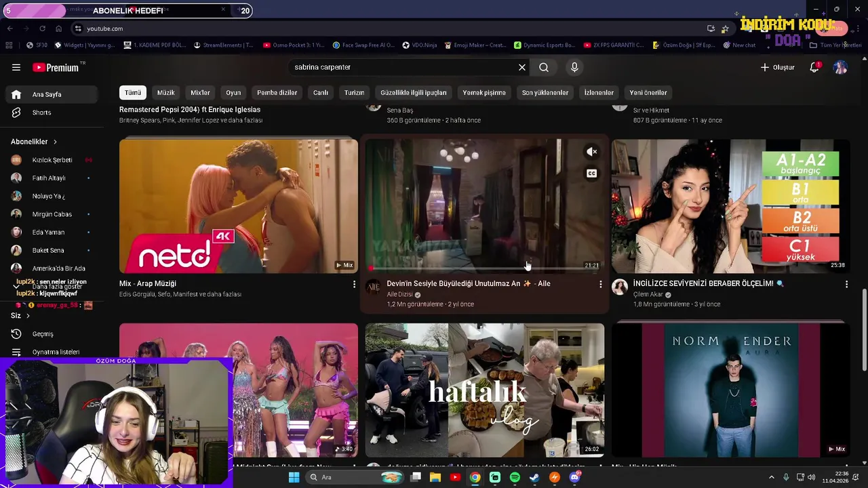Open the Mix - Arap Müziği thumbnail
This screenshot has width=868, height=488.
coord(239,206)
